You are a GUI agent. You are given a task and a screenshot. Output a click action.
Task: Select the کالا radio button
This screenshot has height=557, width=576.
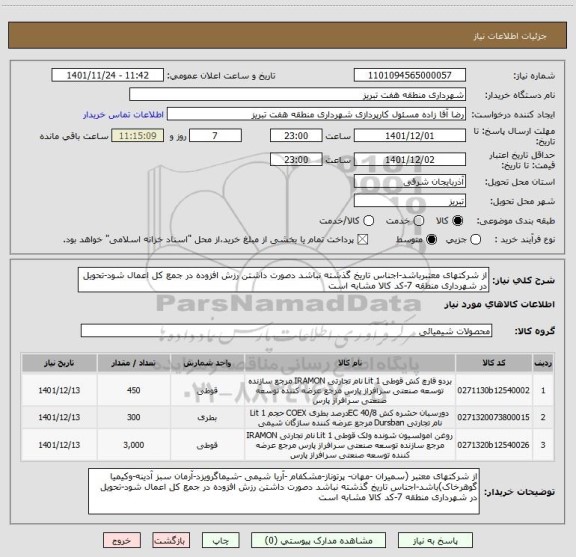pos(458,221)
